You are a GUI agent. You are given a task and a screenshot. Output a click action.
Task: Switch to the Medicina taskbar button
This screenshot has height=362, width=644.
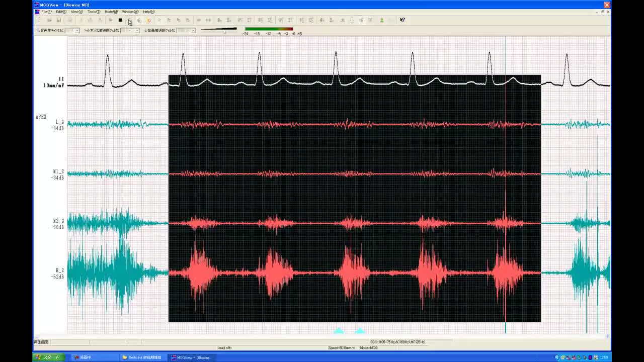(143, 357)
